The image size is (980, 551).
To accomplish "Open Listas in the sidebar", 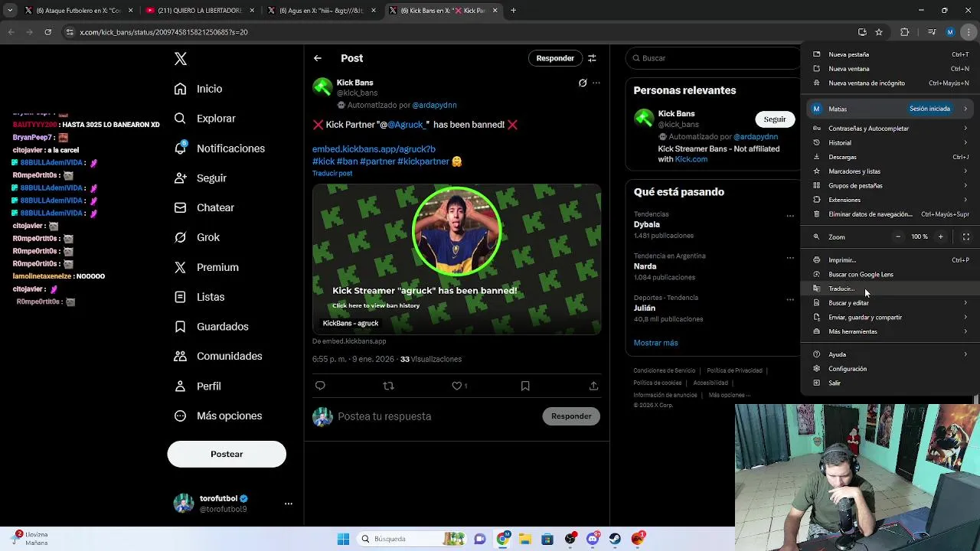I will pyautogui.click(x=199, y=297).
